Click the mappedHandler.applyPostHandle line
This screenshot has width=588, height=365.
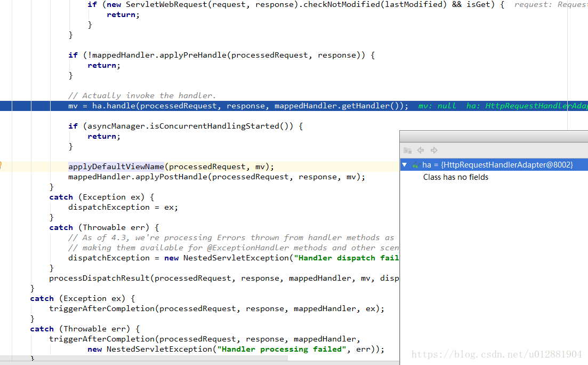pos(216,177)
